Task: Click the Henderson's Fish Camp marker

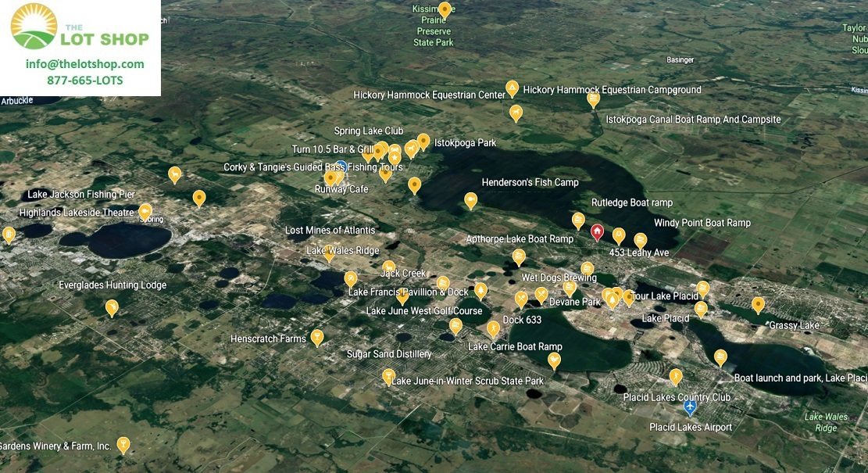Action: (470, 200)
